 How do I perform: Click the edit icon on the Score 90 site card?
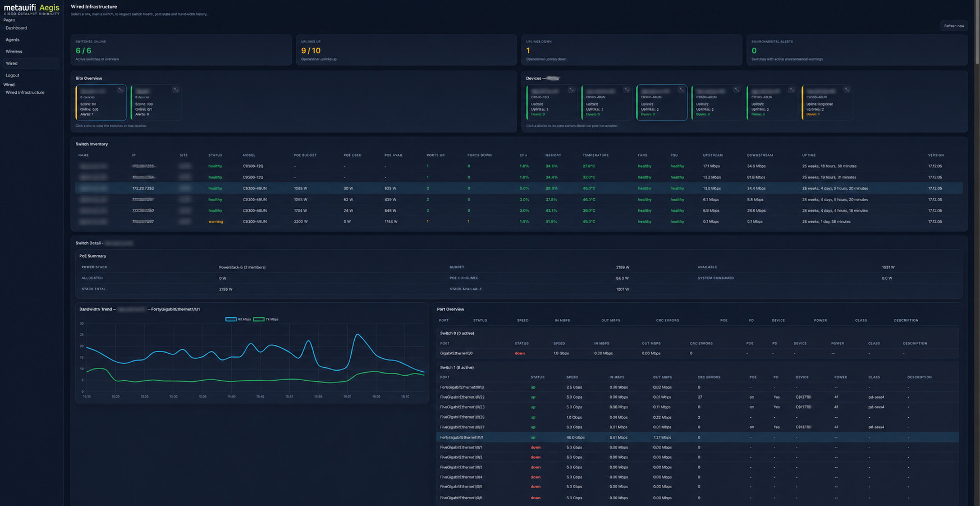pyautogui.click(x=120, y=90)
